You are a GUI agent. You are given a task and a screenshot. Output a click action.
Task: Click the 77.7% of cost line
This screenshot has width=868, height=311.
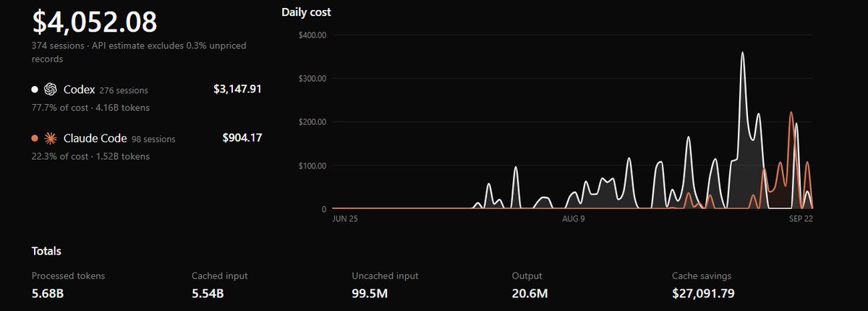click(90, 108)
